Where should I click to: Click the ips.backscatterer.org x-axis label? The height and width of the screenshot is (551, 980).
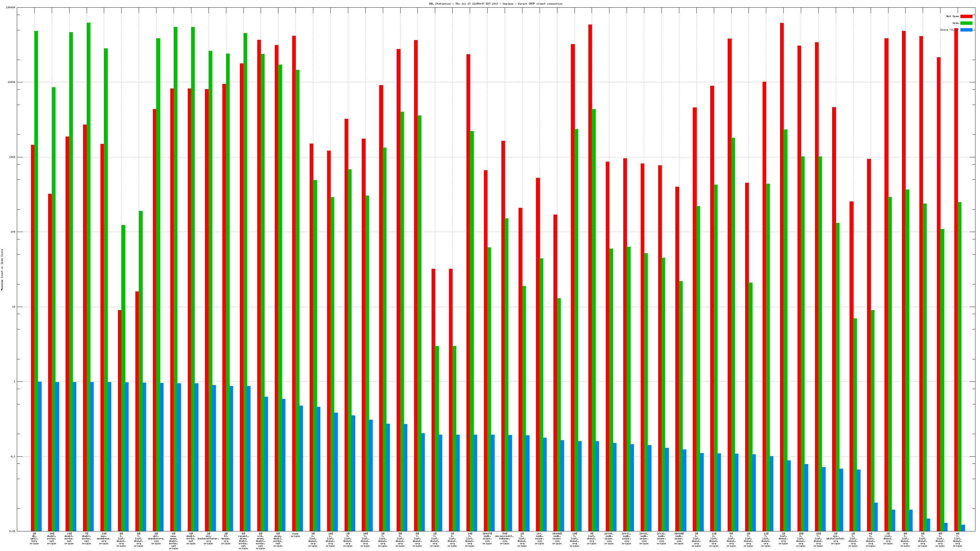(209, 538)
